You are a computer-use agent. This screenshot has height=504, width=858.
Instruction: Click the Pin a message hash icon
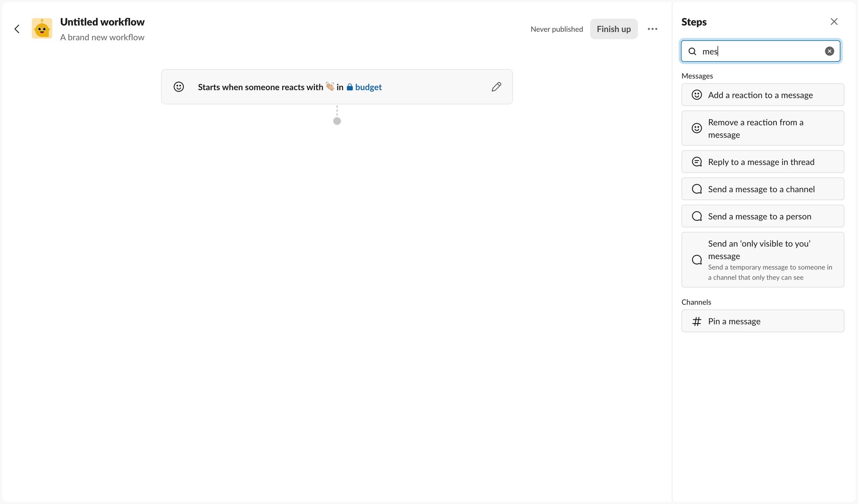697,321
